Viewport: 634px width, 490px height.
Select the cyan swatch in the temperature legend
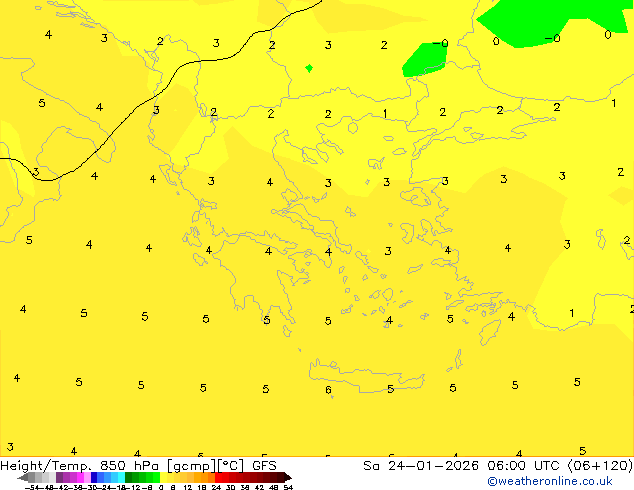(x=121, y=477)
